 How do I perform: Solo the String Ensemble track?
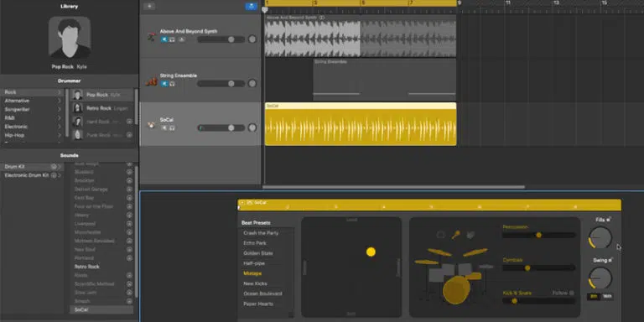(172, 84)
